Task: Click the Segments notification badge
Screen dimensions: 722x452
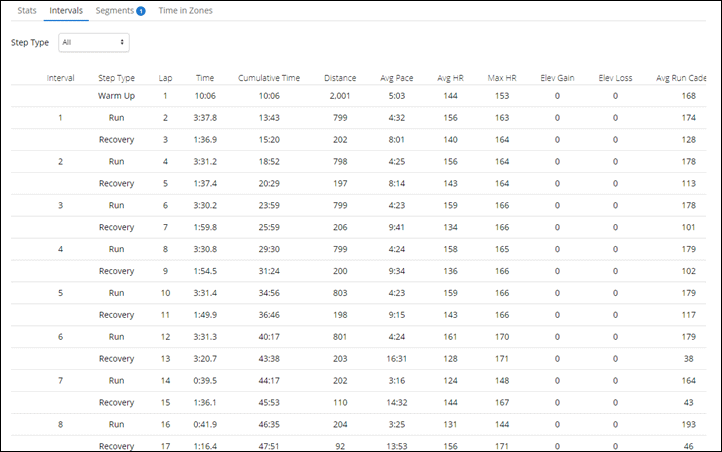Action: 141,11
